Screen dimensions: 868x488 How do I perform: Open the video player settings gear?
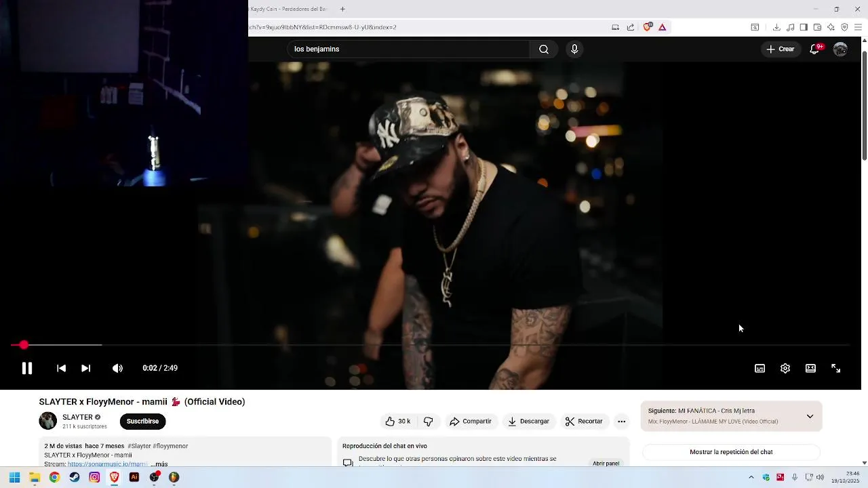[x=785, y=368]
